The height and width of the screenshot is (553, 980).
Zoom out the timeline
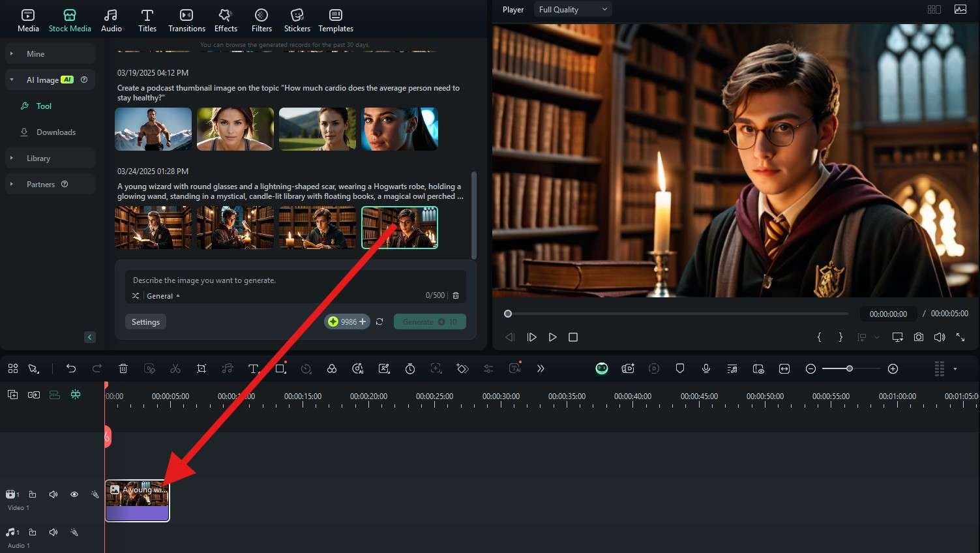[810, 369]
